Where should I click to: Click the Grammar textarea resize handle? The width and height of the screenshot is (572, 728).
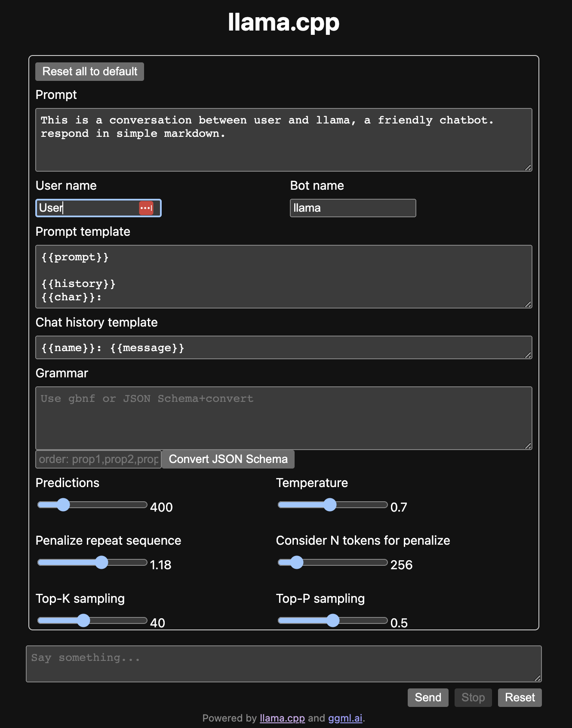click(528, 446)
